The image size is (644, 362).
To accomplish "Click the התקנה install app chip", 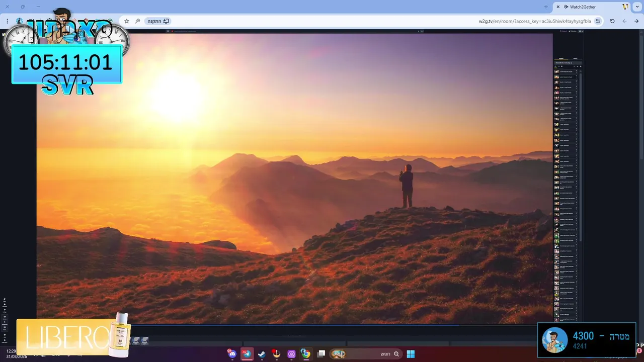I will click(x=158, y=21).
